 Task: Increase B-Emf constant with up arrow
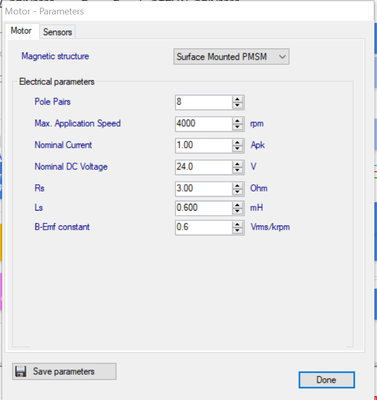237,224
